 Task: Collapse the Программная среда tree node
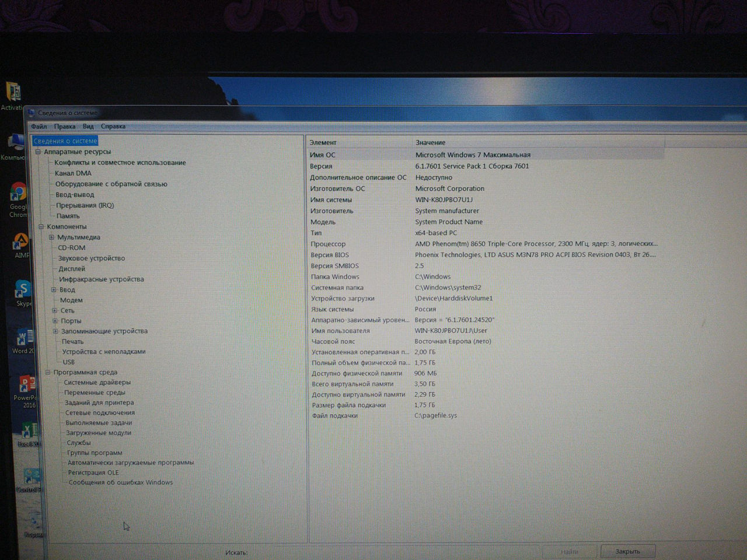tap(48, 372)
